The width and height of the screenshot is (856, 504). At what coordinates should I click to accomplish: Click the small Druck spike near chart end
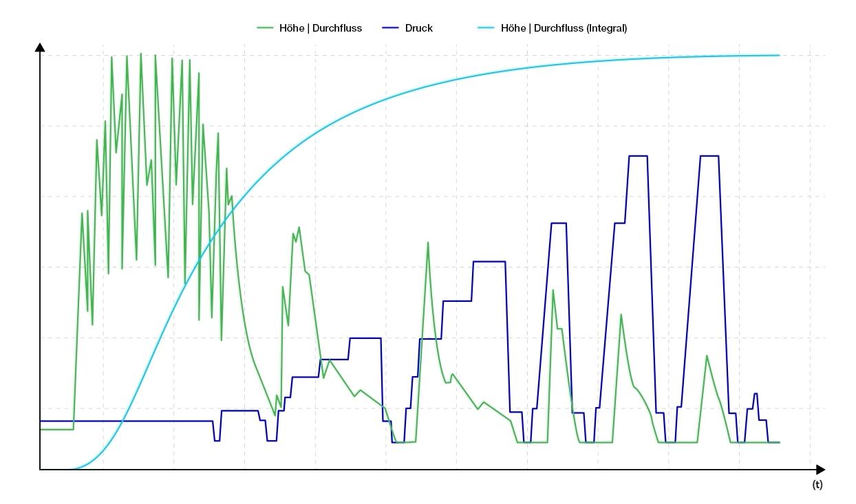[756, 393]
